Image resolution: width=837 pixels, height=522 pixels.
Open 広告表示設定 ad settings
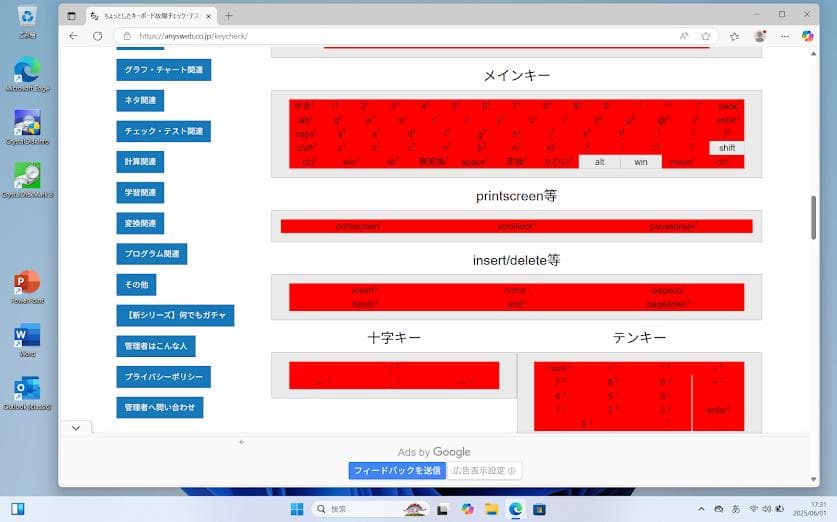[x=484, y=471]
